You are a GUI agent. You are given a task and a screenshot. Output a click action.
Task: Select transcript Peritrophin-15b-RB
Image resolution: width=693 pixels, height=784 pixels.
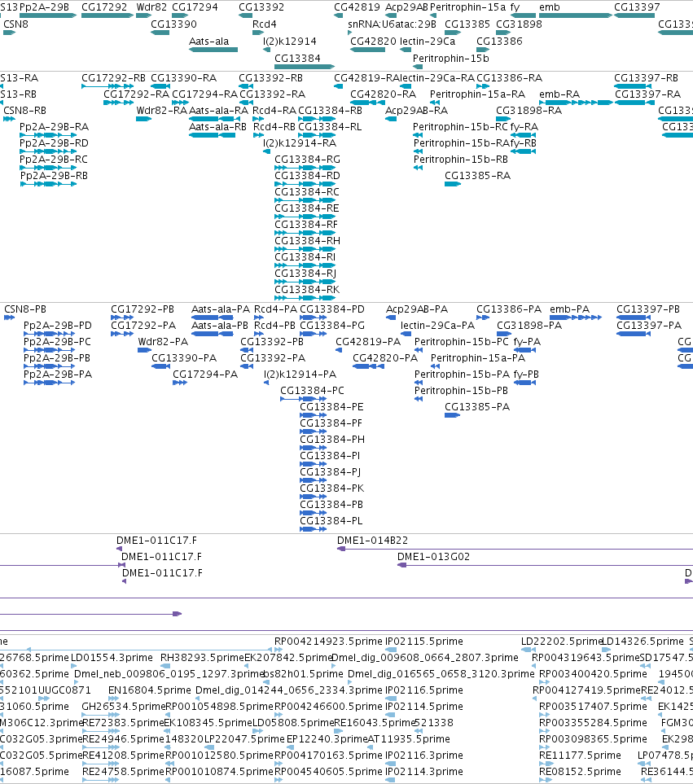(x=460, y=160)
